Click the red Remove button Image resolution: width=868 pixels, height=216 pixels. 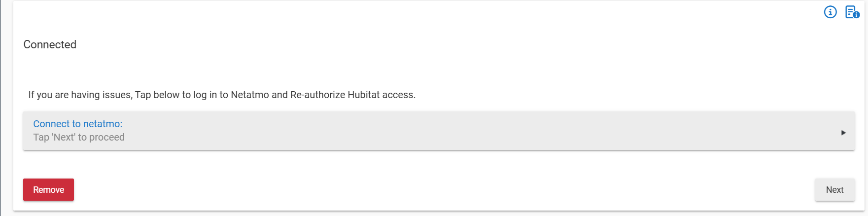tap(48, 190)
